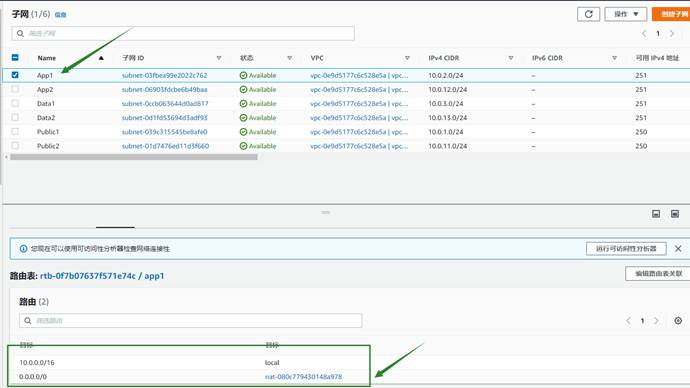Click the App2 name cell
Viewport: 690px width, 388px height.
45,89
